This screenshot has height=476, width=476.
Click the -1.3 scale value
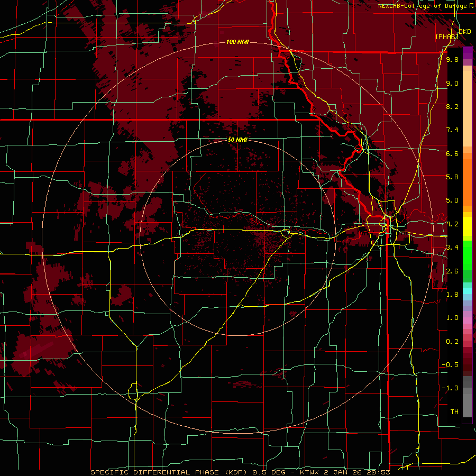click(x=450, y=388)
